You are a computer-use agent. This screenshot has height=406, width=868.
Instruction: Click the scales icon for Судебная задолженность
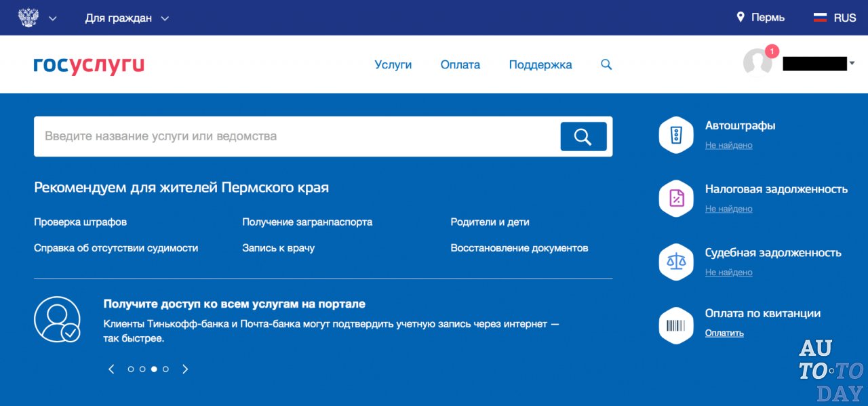pyautogui.click(x=675, y=261)
